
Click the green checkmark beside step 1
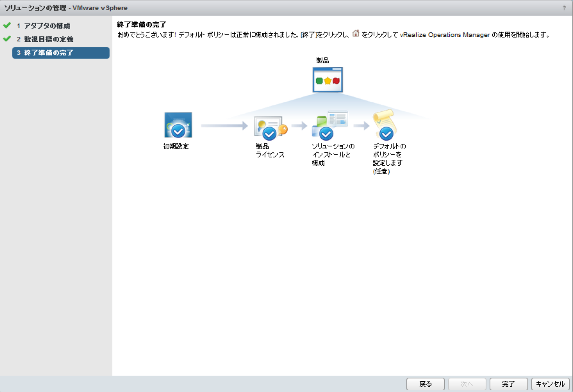pyautogui.click(x=7, y=25)
